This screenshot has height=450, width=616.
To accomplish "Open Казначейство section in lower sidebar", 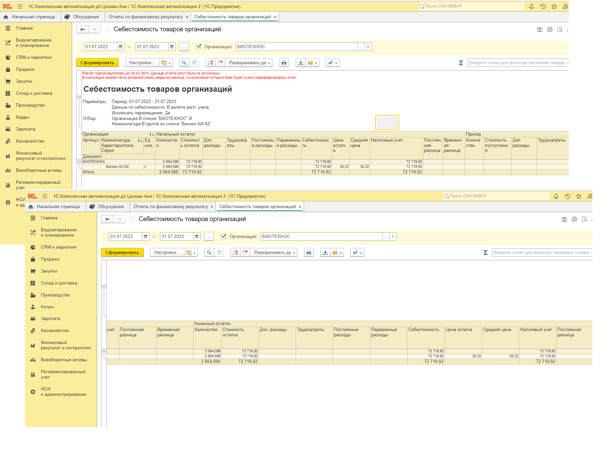I will click(55, 331).
